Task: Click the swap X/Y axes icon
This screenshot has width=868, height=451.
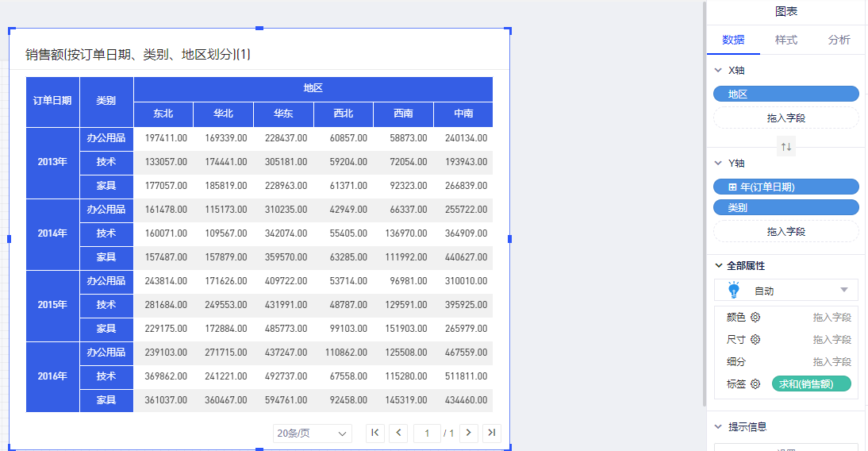Action: [x=785, y=147]
